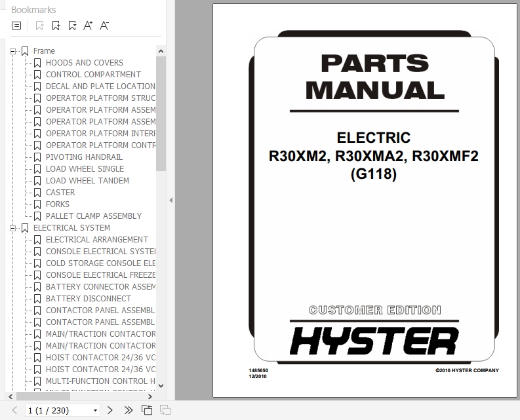Viewport: 520px width, 420px height.
Task: Click the previous view icon
Action: [x=147, y=410]
